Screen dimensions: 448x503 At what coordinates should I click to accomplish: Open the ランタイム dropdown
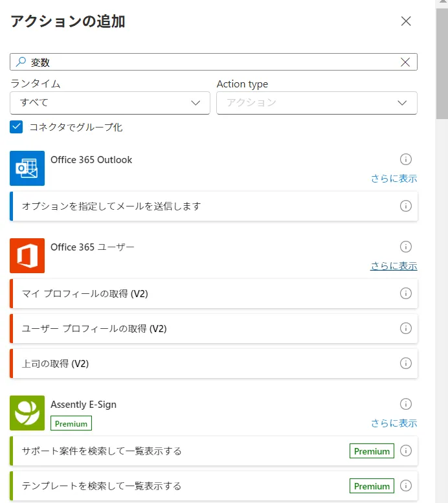pos(110,103)
